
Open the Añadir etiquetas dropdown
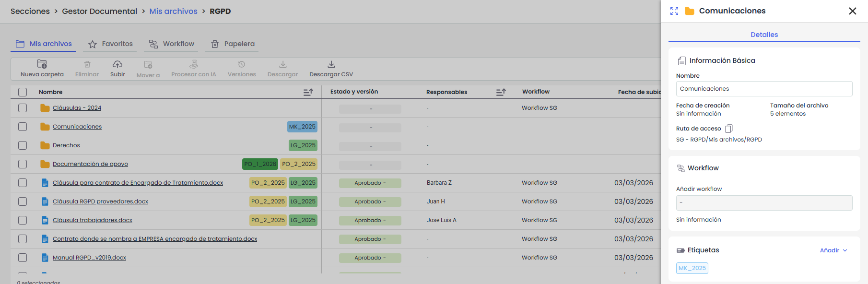coord(833,250)
